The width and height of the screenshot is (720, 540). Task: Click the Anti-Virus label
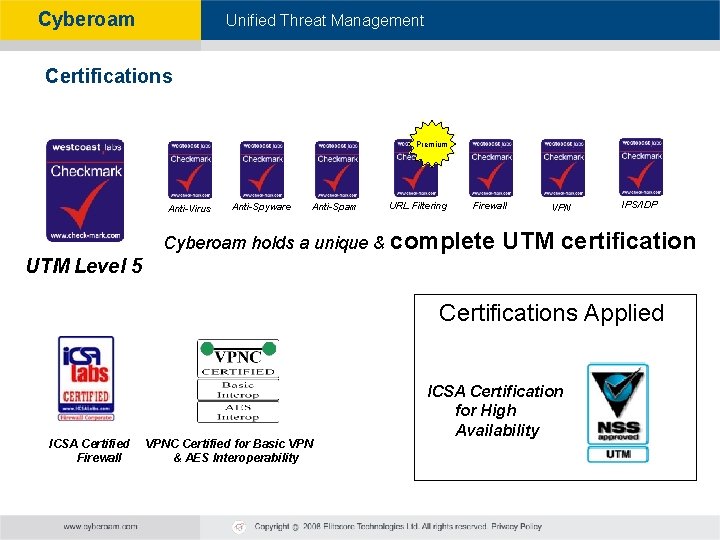(189, 208)
